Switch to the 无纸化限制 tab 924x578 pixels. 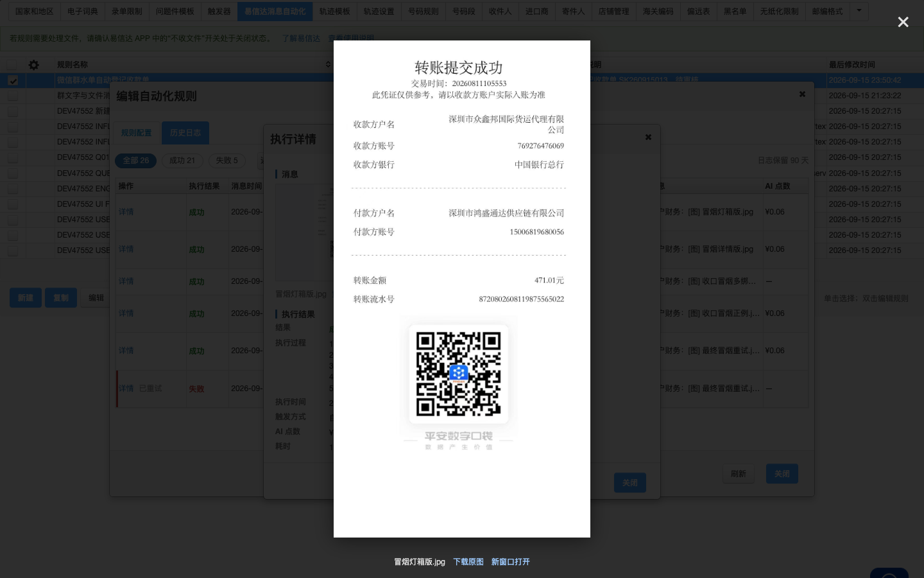pyautogui.click(x=780, y=12)
